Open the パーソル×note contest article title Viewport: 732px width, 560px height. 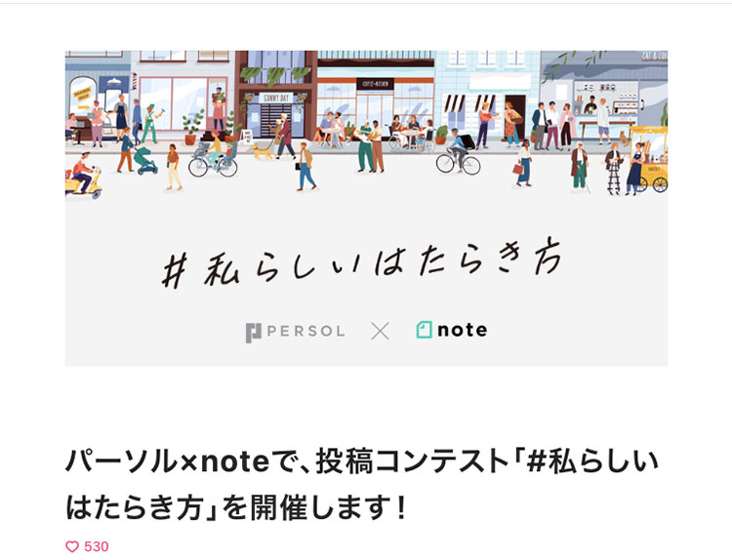point(361,484)
